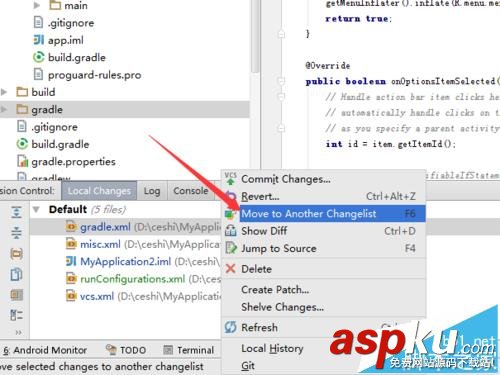Click app module build.gradle icon
The height and width of the screenshot is (375, 500).
tap(39, 57)
